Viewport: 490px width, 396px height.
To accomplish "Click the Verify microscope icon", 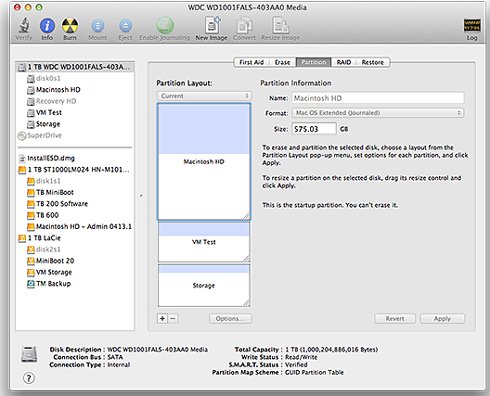I will pos(24,25).
